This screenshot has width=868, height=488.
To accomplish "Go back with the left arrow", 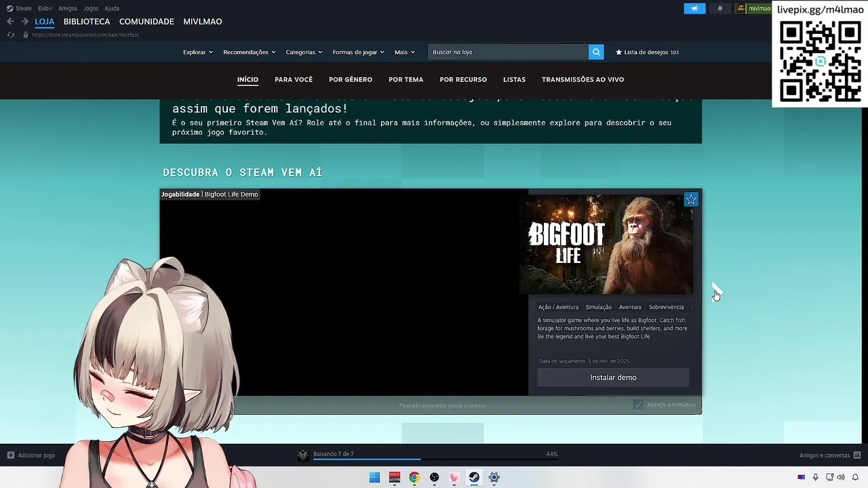I will pyautogui.click(x=10, y=22).
